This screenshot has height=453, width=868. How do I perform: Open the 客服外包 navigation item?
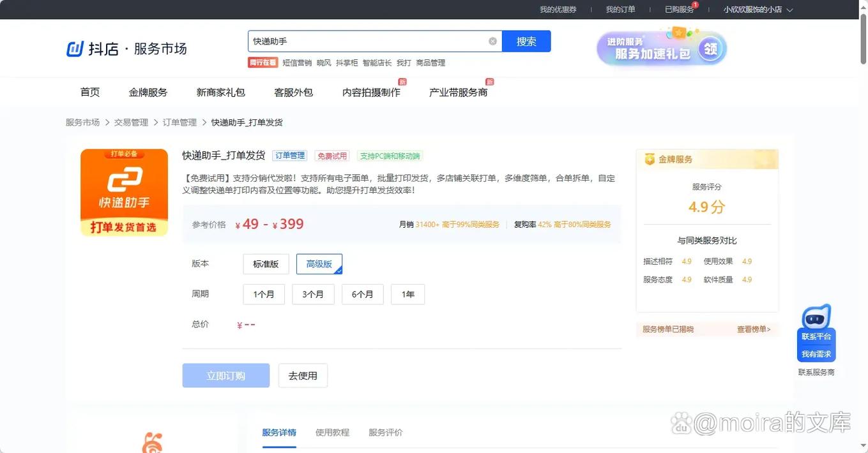(x=294, y=93)
